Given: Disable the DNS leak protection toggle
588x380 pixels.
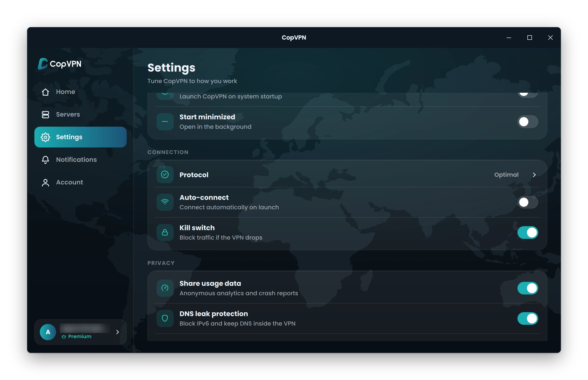Looking at the screenshot, I should [x=528, y=318].
